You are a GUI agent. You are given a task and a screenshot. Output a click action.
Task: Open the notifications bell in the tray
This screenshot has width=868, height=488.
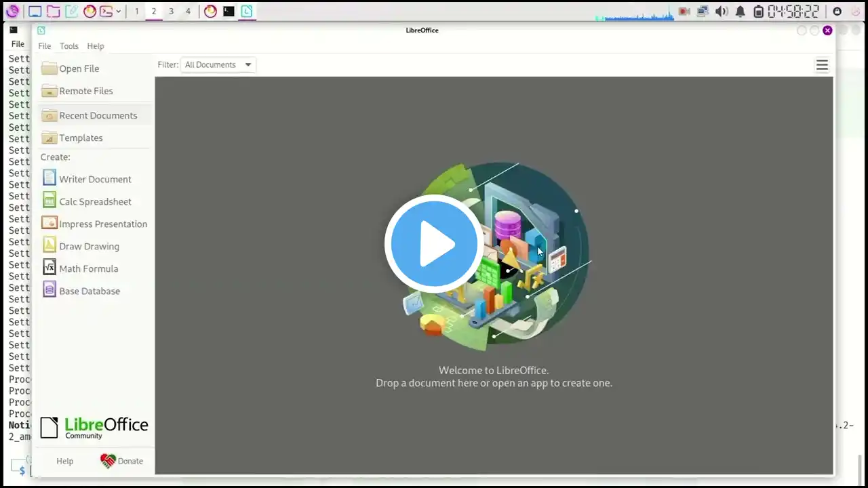pyautogui.click(x=741, y=12)
